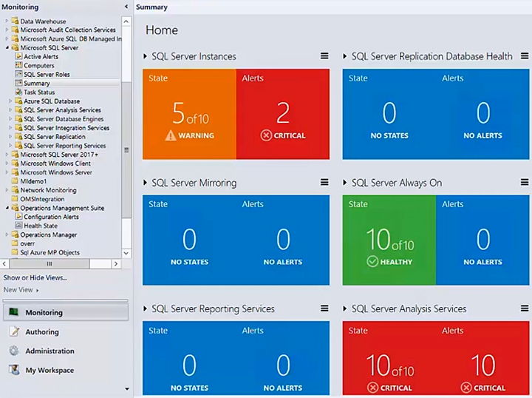
Task: Open the Analysis Services critical state tile
Action: (389, 358)
